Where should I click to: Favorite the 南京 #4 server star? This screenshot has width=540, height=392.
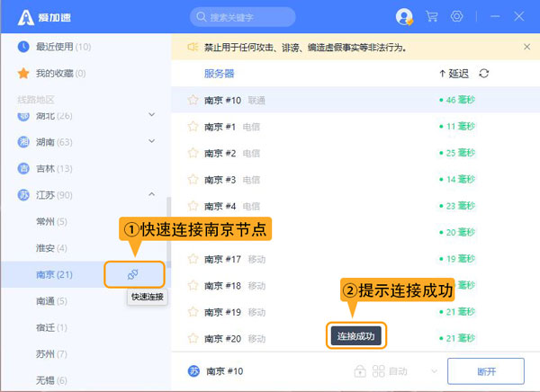[x=193, y=206]
